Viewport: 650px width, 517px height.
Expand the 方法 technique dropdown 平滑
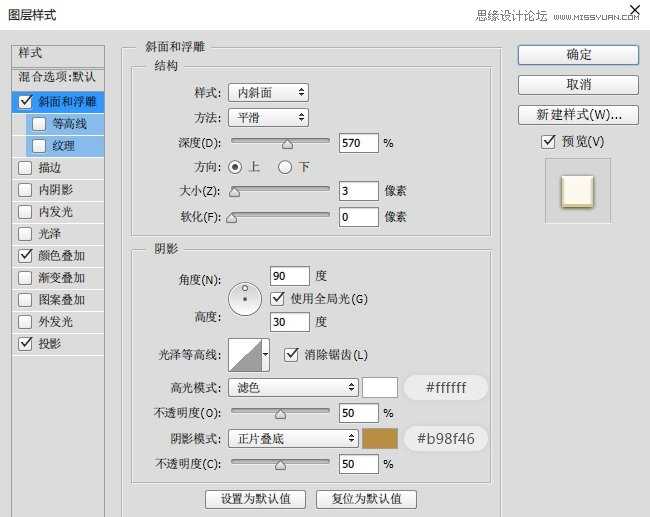coord(268,118)
